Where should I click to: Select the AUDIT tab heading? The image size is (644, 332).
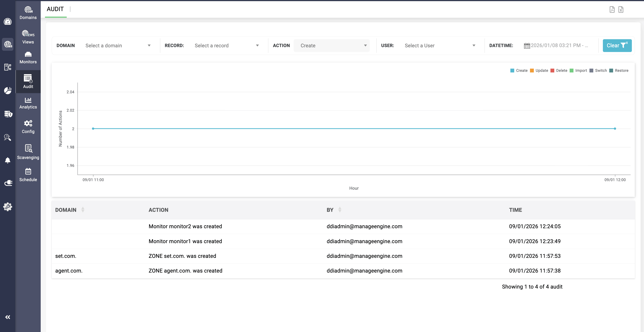pyautogui.click(x=55, y=9)
